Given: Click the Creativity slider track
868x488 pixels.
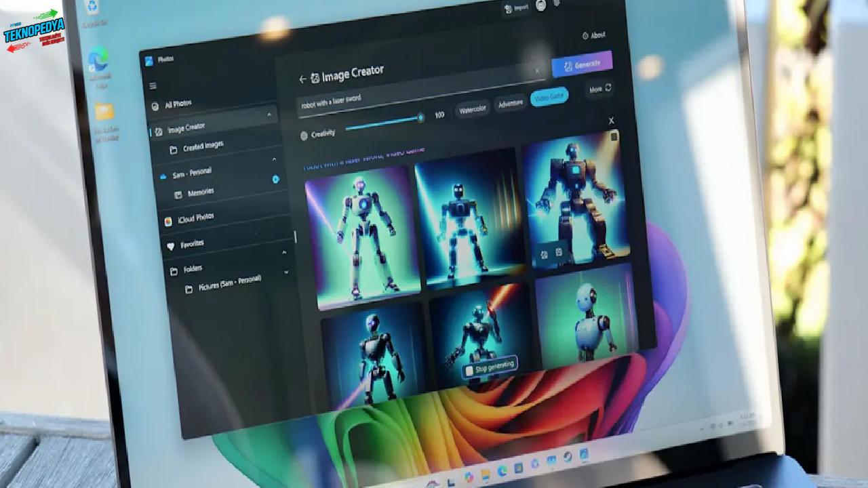Looking at the screenshot, I should (x=383, y=123).
